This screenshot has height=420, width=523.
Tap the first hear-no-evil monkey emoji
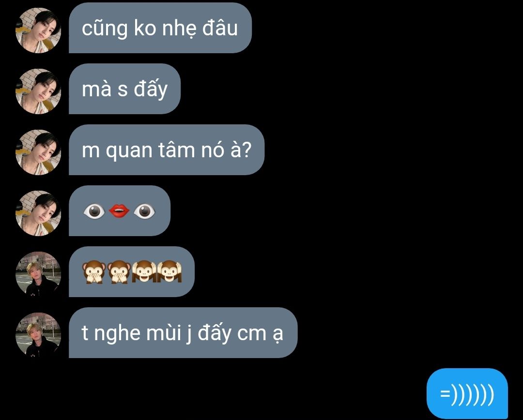144,271
